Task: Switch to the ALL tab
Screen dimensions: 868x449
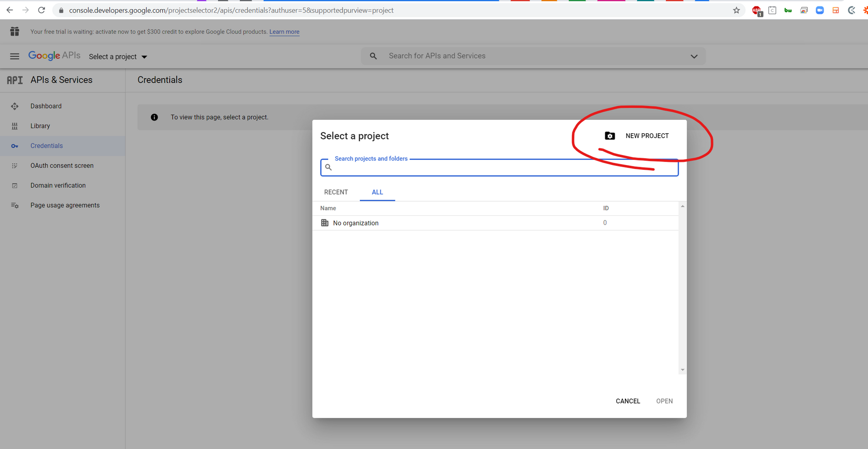Action: pyautogui.click(x=377, y=192)
